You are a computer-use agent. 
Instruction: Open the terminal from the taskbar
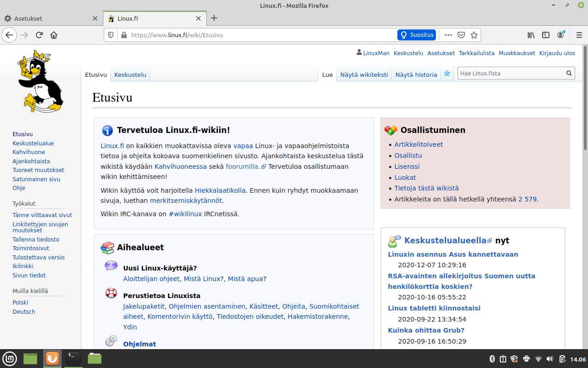(73, 358)
